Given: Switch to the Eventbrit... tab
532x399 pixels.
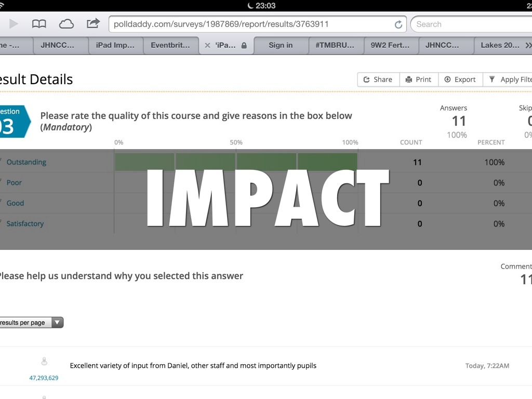Looking at the screenshot, I should [170, 46].
